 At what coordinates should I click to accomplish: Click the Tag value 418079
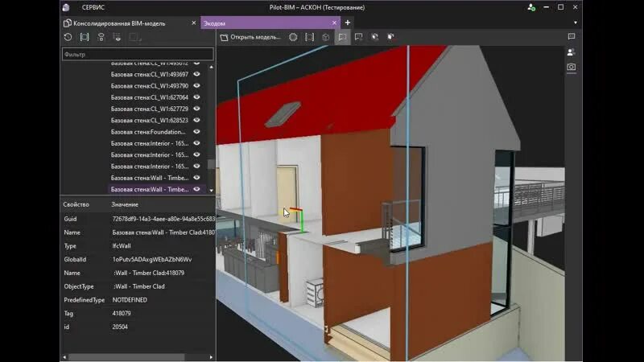point(122,314)
